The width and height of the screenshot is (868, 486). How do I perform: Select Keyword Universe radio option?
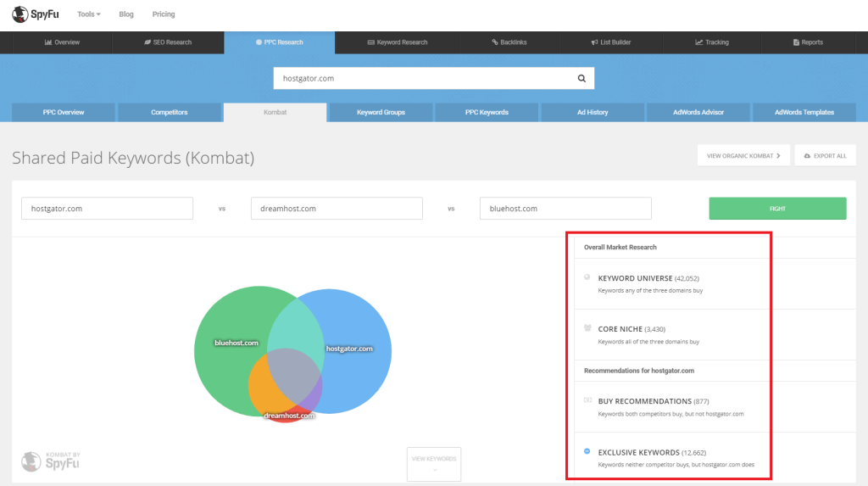587,277
